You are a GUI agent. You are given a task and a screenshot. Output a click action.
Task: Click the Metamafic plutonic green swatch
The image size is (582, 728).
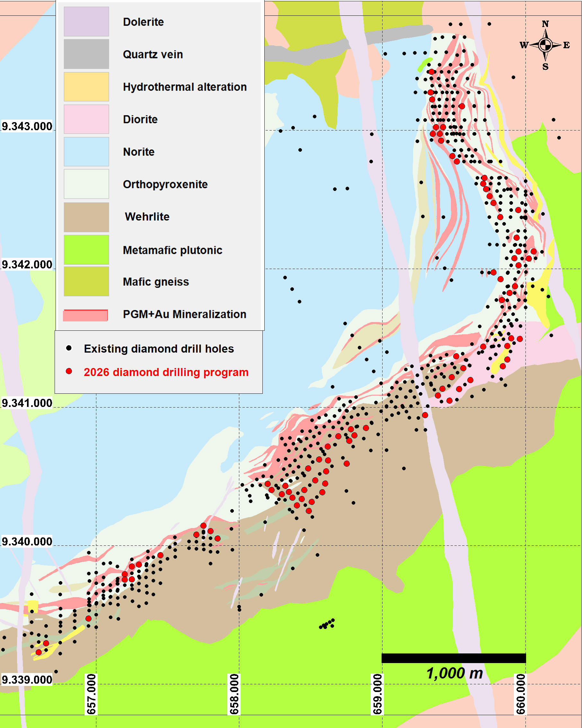[x=86, y=250]
